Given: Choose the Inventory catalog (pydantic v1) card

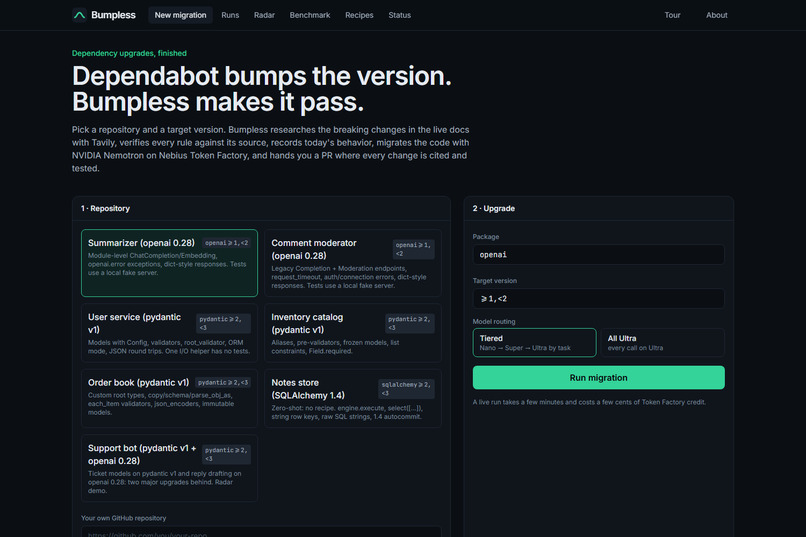Looking at the screenshot, I should pyautogui.click(x=353, y=333).
